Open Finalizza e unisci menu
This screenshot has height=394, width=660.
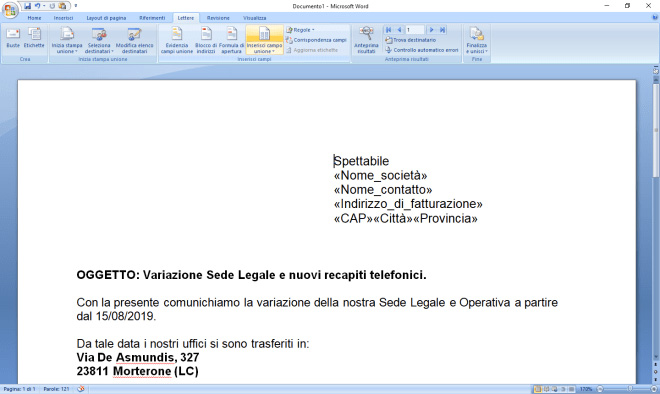point(476,40)
